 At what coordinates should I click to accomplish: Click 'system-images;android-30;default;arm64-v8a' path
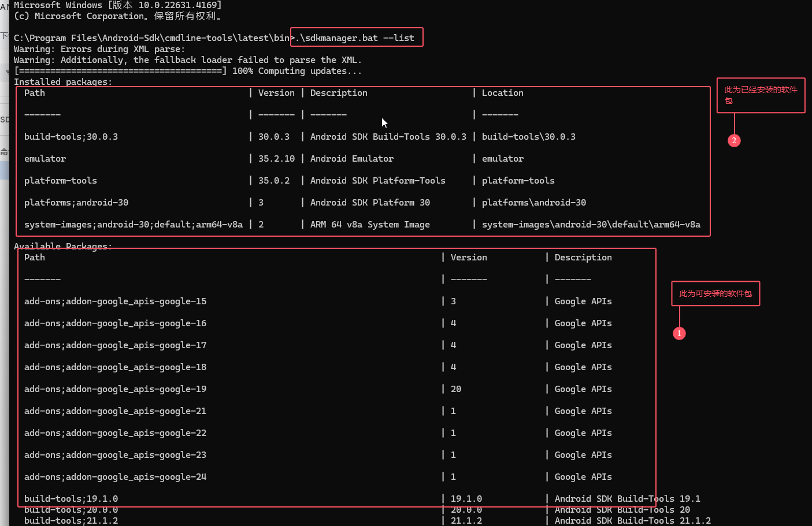coord(134,225)
